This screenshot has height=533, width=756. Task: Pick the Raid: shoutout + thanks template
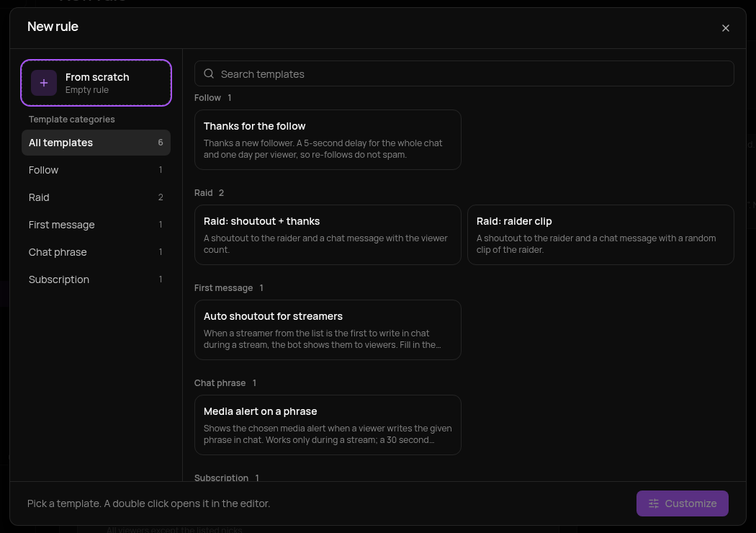(328, 235)
